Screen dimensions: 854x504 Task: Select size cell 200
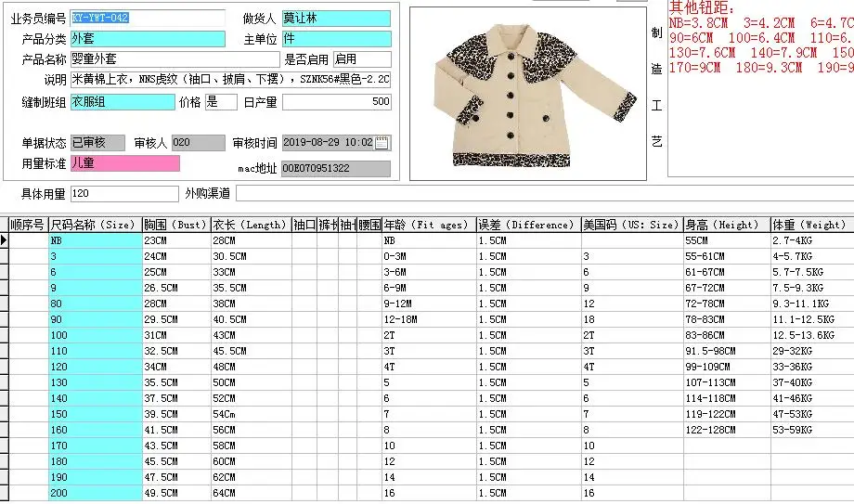pyautogui.click(x=96, y=494)
